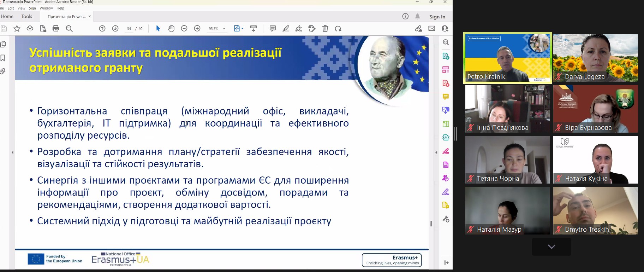Select the highlight text pen
The height and width of the screenshot is (272, 644).
point(286,29)
